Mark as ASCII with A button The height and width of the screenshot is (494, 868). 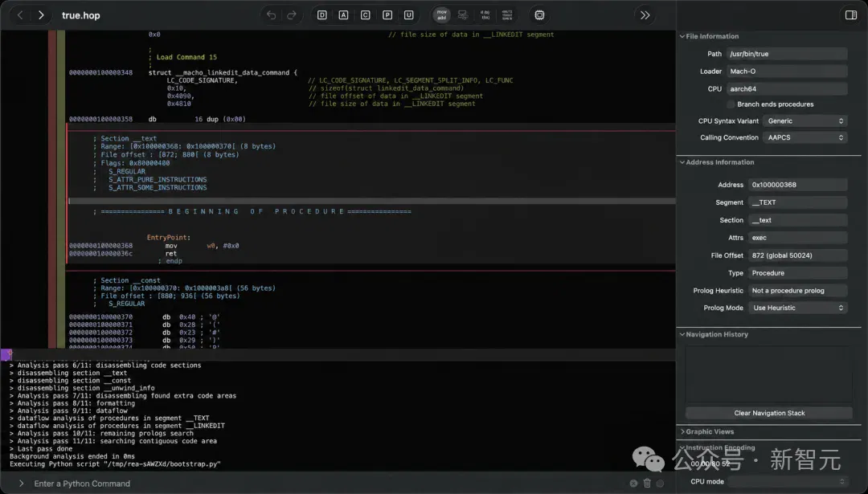tap(344, 15)
